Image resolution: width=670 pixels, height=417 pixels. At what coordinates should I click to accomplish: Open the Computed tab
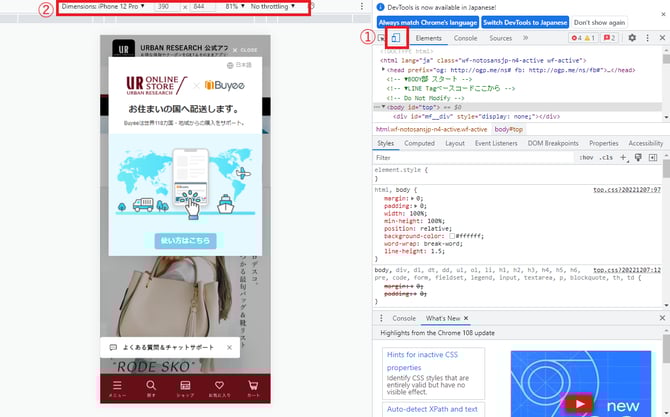click(x=419, y=143)
